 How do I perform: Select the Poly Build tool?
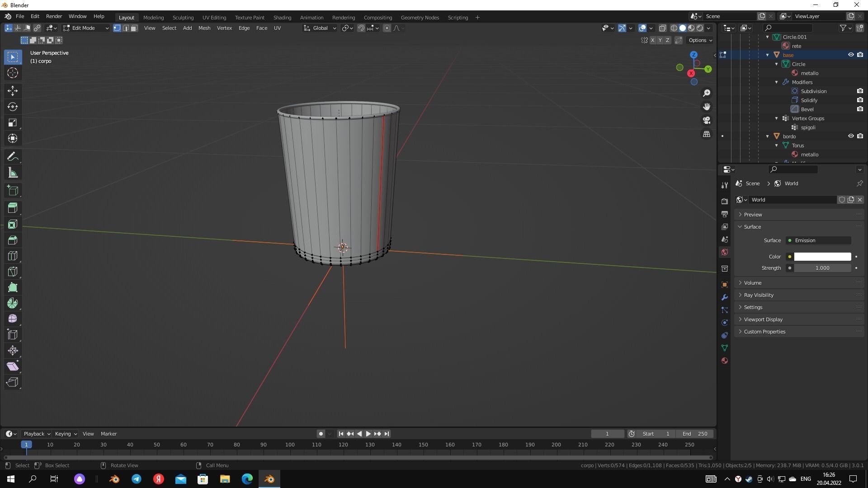pos(13,287)
